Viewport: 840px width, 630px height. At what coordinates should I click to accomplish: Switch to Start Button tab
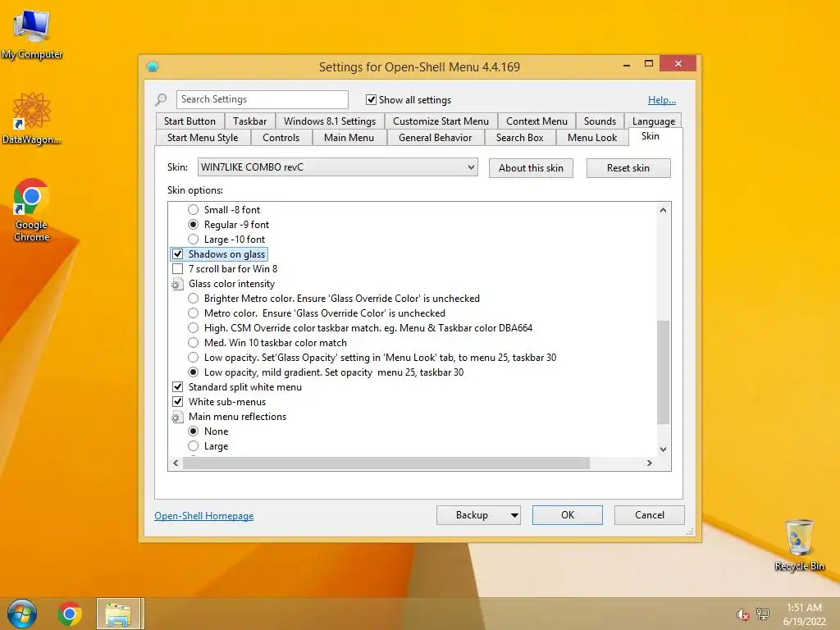pos(189,121)
